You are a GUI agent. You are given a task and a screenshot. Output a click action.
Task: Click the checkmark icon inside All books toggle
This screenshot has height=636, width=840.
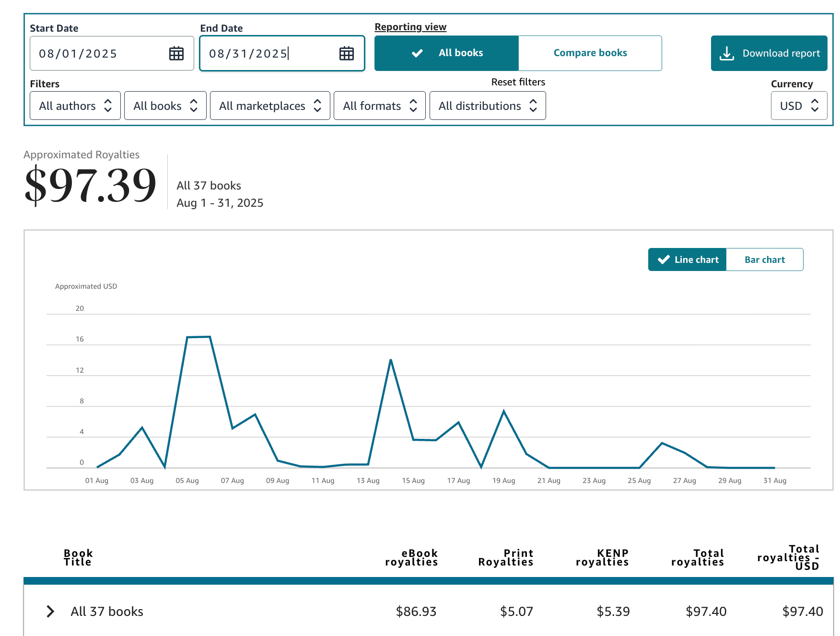pos(418,53)
